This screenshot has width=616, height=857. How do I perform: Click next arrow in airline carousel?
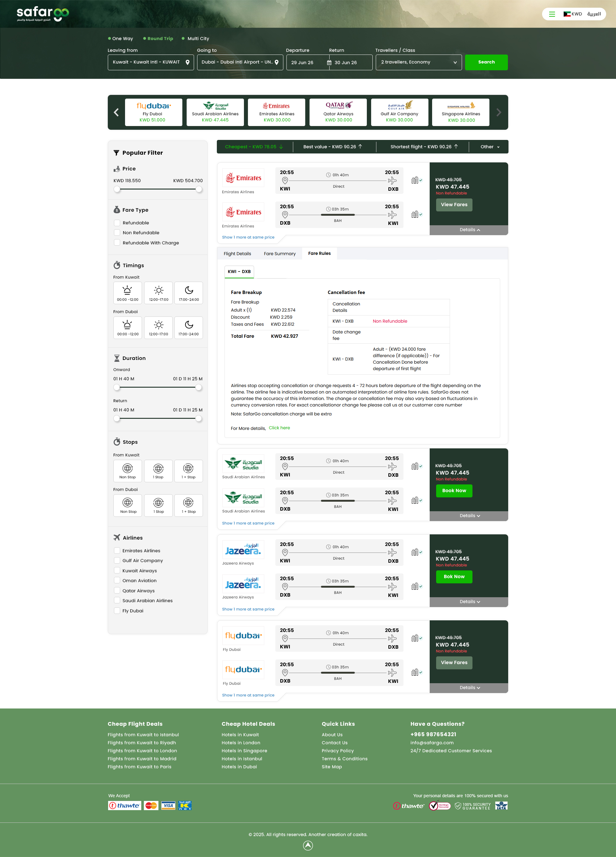(x=499, y=112)
